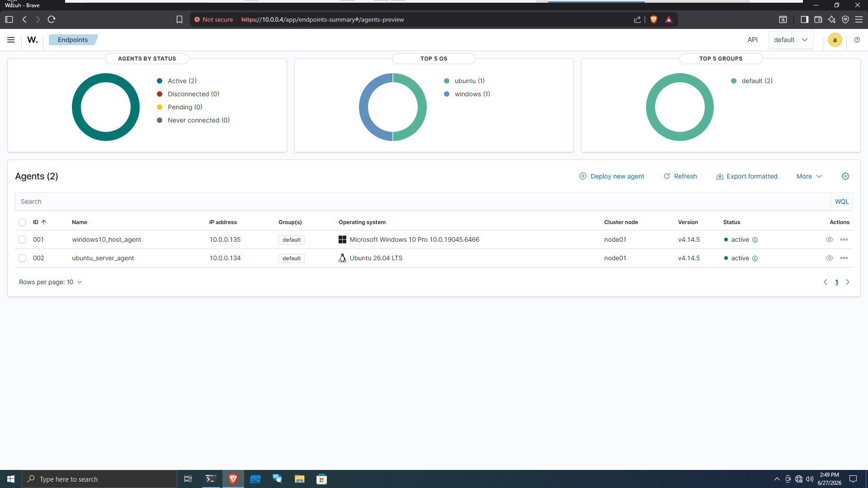Open File Explorer from taskbar
The height and width of the screenshot is (488, 868).
(299, 479)
